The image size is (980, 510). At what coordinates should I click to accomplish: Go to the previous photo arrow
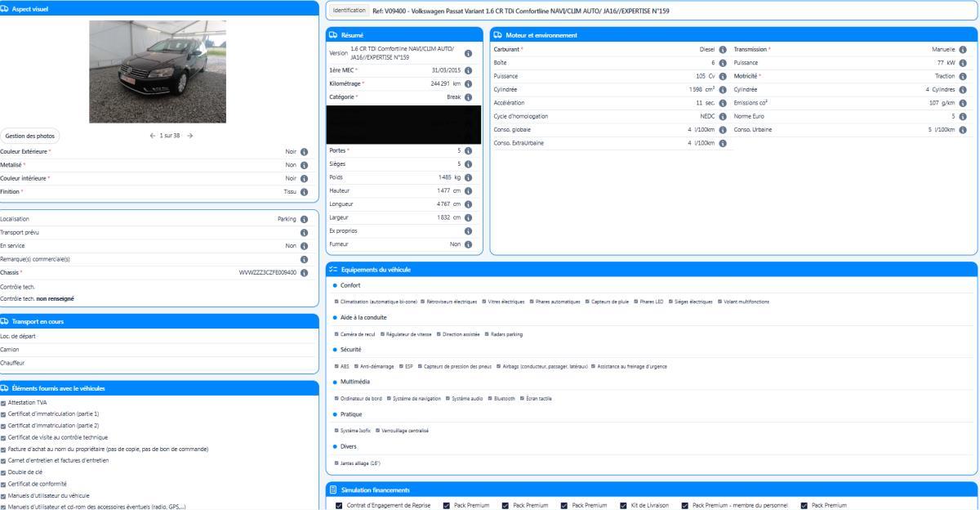[x=153, y=136]
